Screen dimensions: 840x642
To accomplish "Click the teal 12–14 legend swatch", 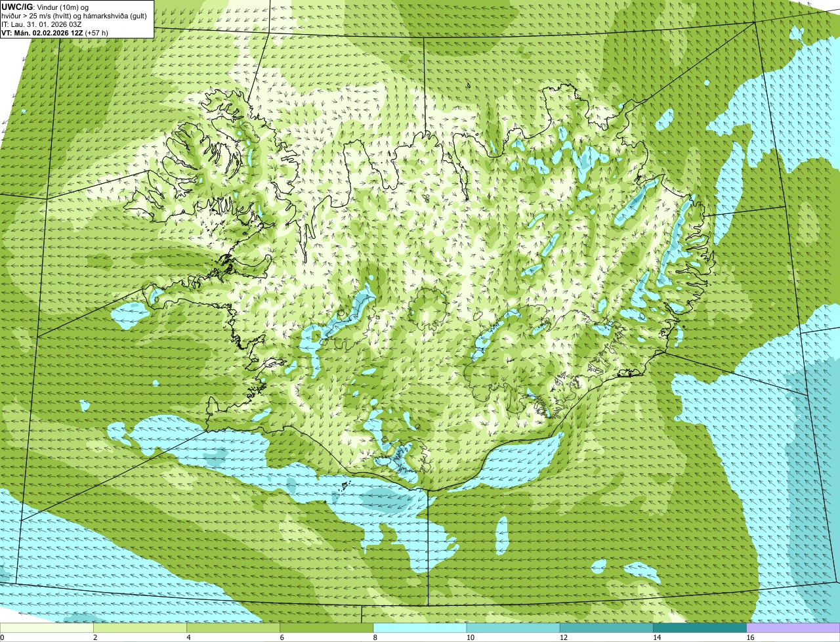I will tap(606, 628).
